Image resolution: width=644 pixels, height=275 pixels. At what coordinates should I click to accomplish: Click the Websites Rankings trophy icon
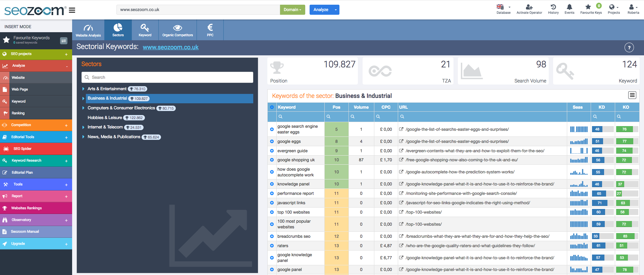coord(5,208)
